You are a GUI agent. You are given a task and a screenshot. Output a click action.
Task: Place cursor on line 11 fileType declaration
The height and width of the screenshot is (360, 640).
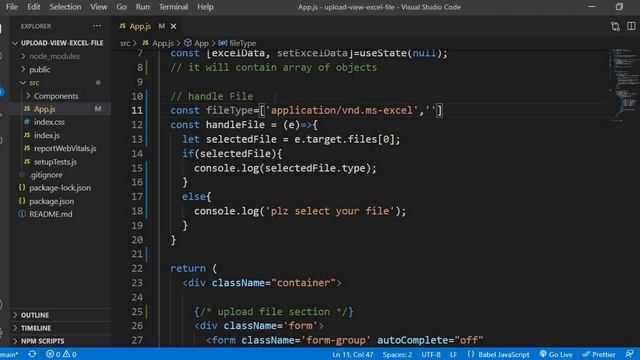coord(306,110)
